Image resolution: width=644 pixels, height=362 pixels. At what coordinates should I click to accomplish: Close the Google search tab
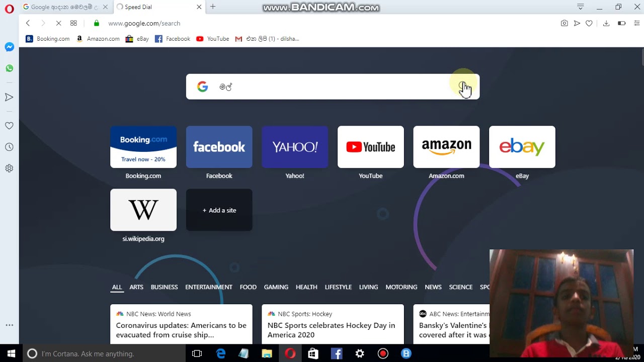105,7
